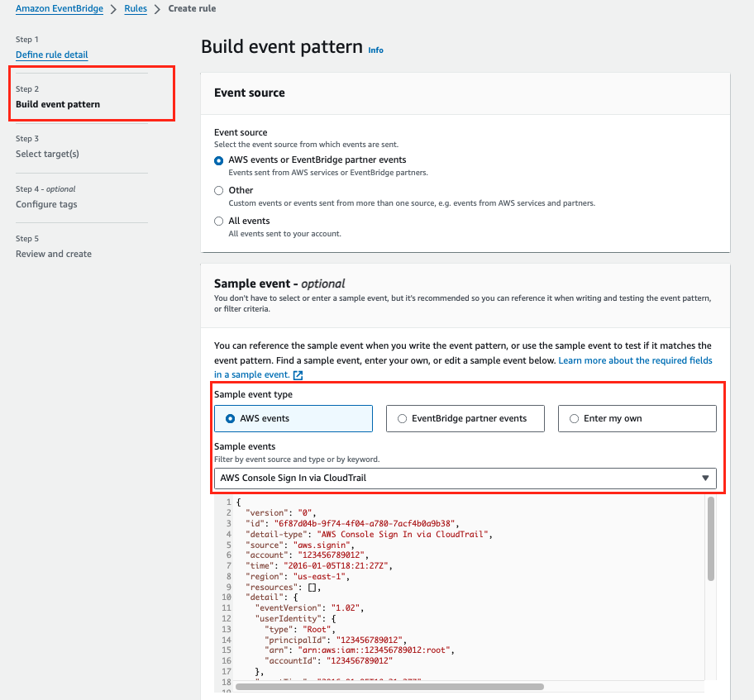Viewport: 754px width, 700px height.
Task: Open the sample event required fields documentation link
Action: (x=636, y=360)
